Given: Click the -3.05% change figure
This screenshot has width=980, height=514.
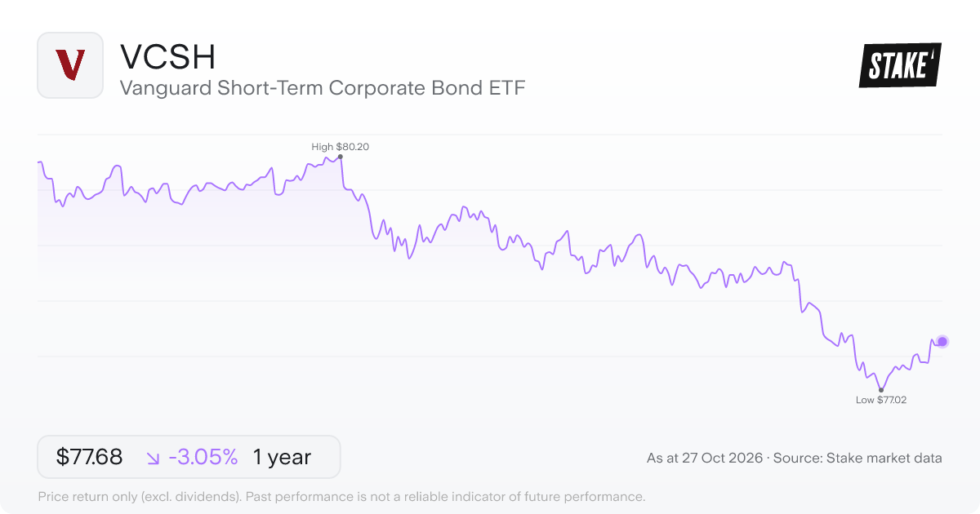Looking at the screenshot, I should pyautogui.click(x=203, y=457).
